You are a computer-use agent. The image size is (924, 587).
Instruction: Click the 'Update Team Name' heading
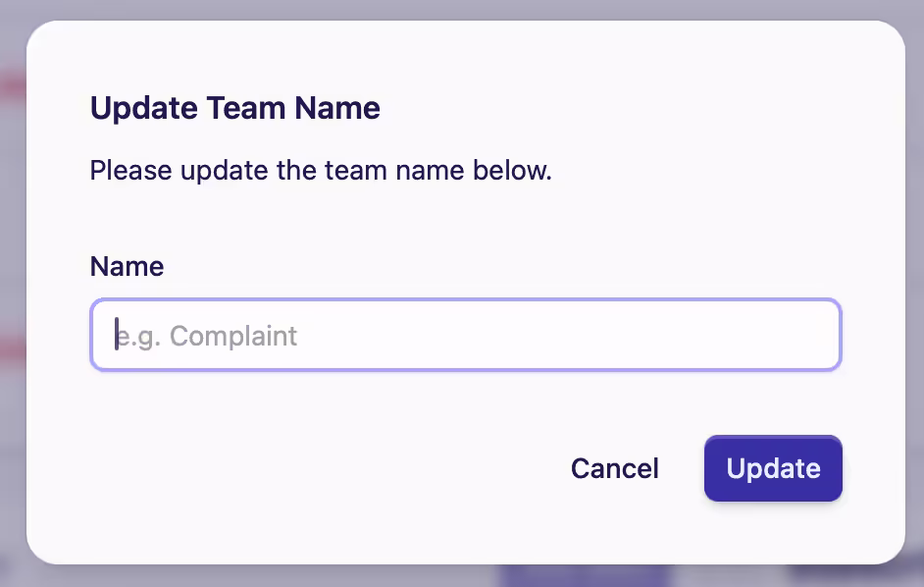pos(234,108)
